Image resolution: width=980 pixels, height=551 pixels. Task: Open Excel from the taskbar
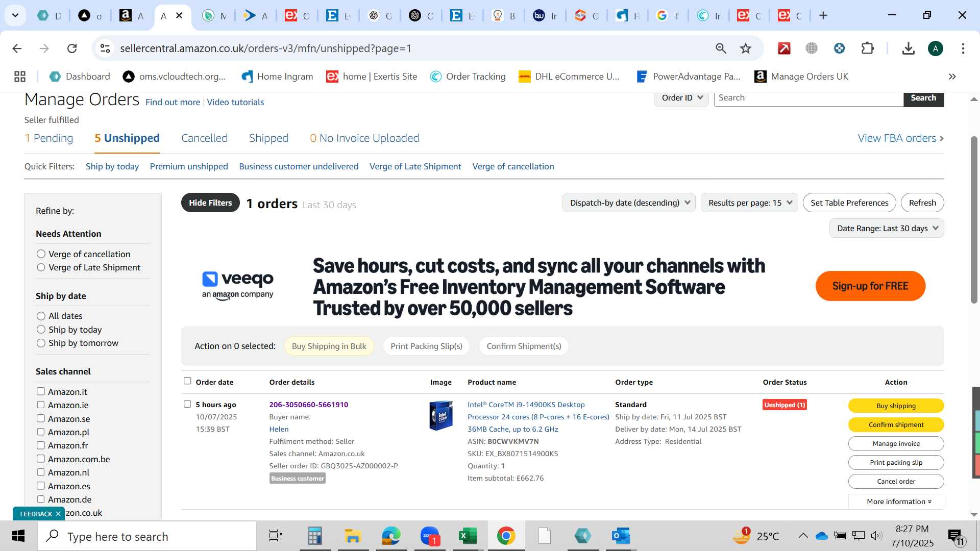[x=468, y=536]
